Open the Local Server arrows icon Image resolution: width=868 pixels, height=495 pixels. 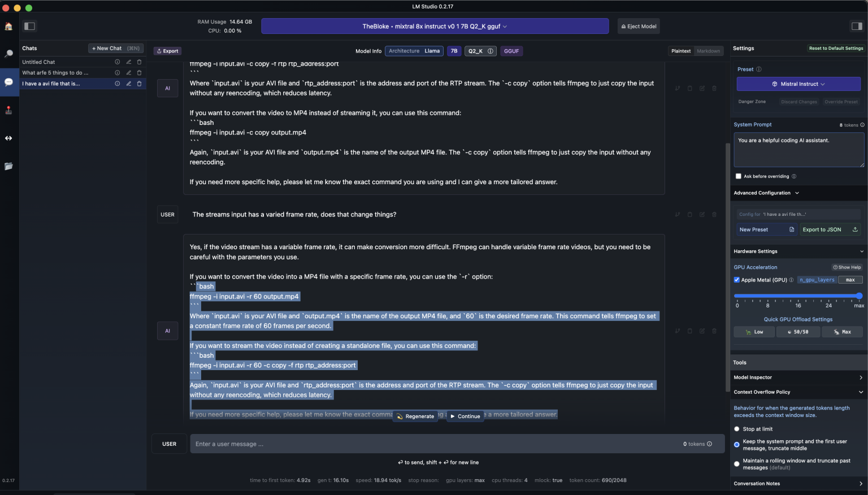pyautogui.click(x=9, y=138)
